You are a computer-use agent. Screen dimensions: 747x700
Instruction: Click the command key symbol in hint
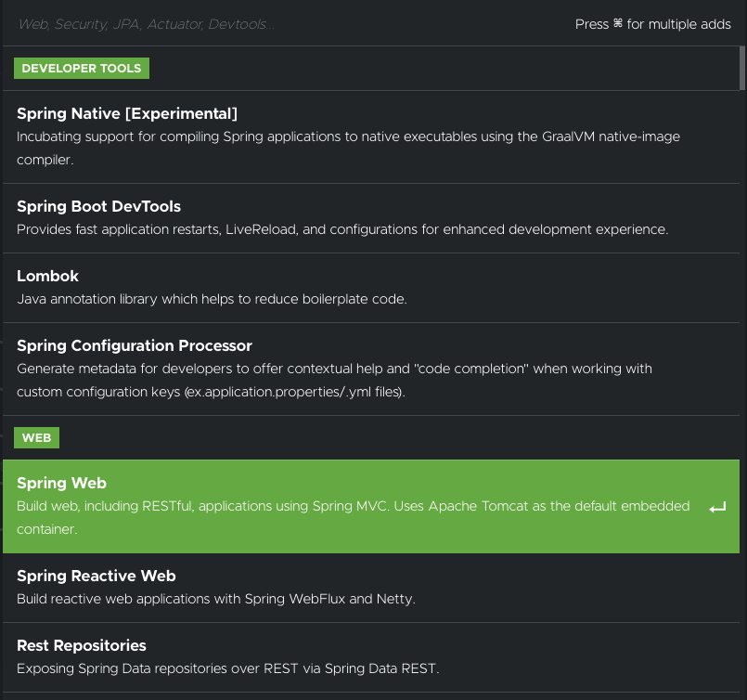pos(617,23)
